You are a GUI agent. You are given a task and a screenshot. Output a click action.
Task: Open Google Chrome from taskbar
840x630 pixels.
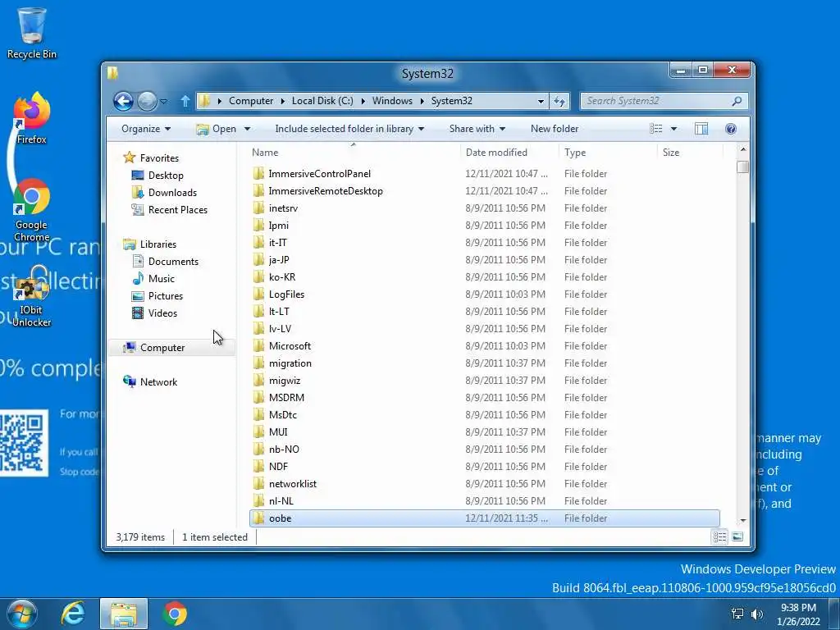click(175, 614)
